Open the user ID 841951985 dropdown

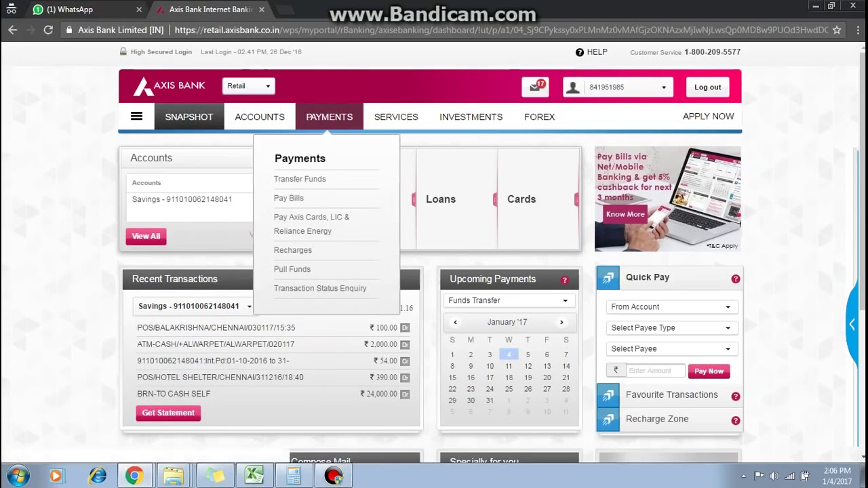coord(618,87)
